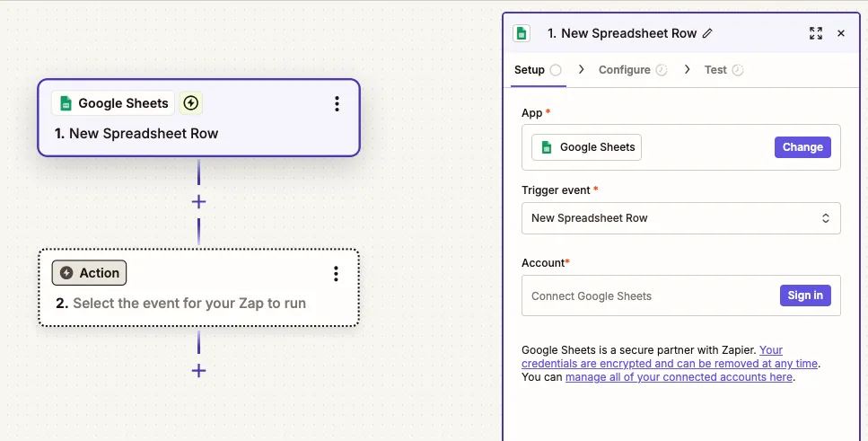Open three-dot menu on Action step

(336, 274)
